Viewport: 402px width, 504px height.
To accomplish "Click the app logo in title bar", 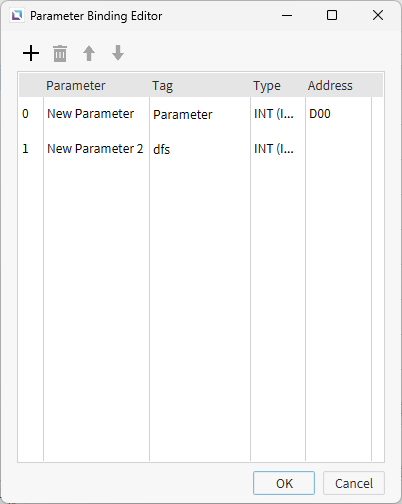I will coord(17,16).
